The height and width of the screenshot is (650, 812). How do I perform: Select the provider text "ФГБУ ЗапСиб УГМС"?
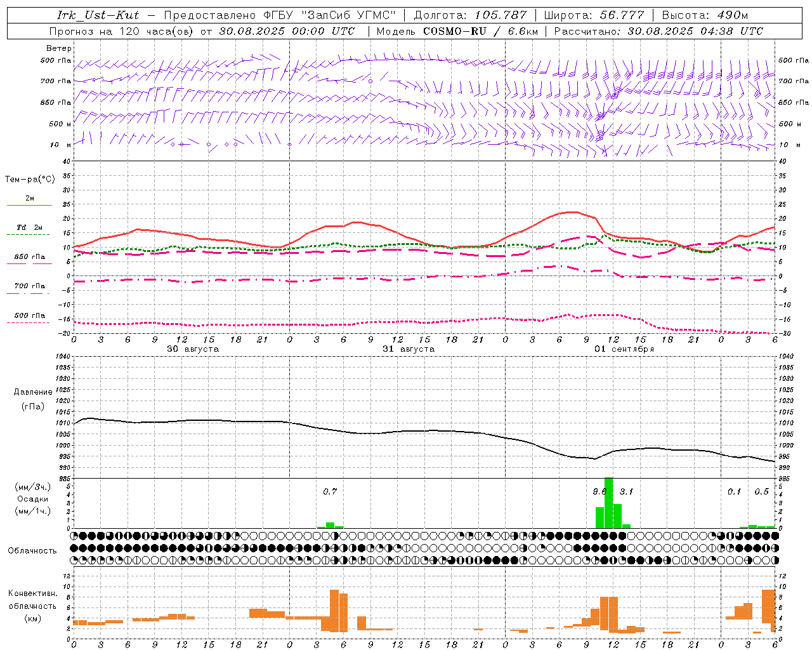click(329, 15)
